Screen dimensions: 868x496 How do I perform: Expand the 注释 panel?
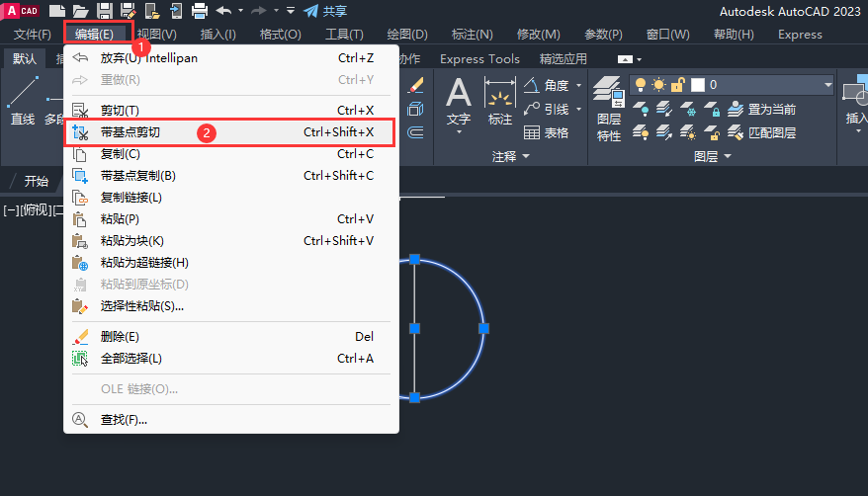(510, 156)
